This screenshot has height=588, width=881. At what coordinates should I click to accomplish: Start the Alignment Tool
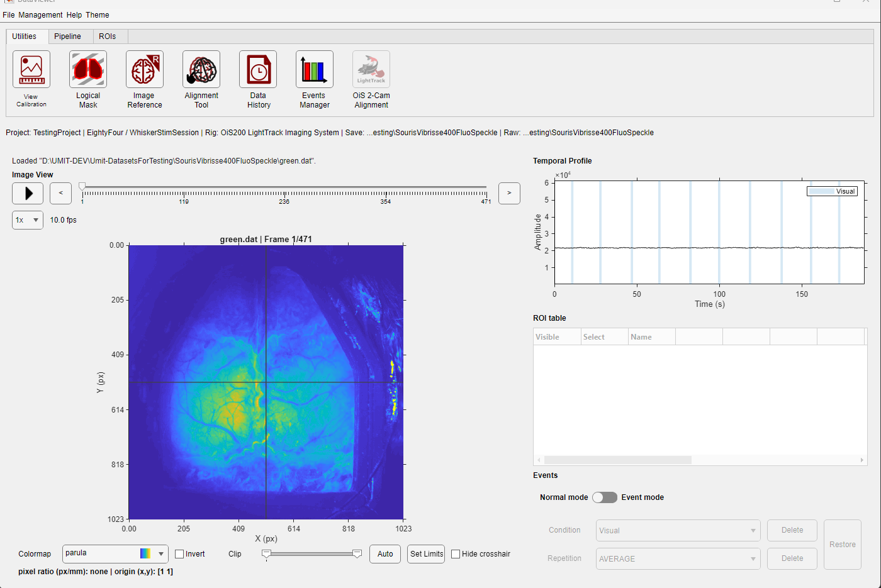(x=201, y=69)
